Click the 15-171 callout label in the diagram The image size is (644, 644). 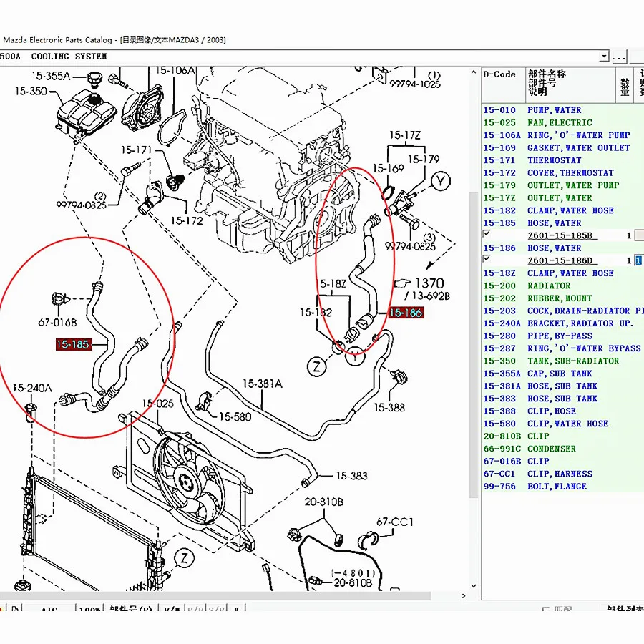point(137,150)
